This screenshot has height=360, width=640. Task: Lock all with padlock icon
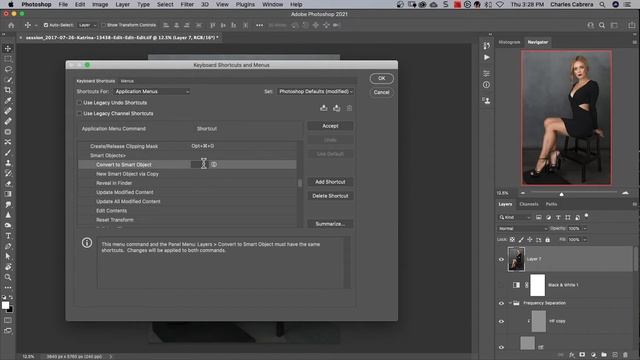click(548, 240)
